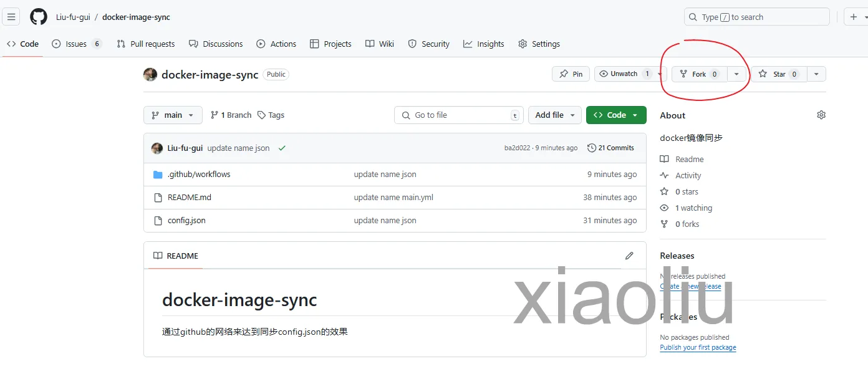Open the README.md file
868x389 pixels.
point(190,198)
